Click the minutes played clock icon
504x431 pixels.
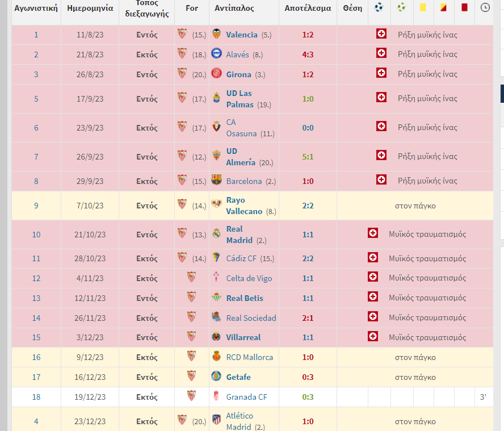point(485,8)
